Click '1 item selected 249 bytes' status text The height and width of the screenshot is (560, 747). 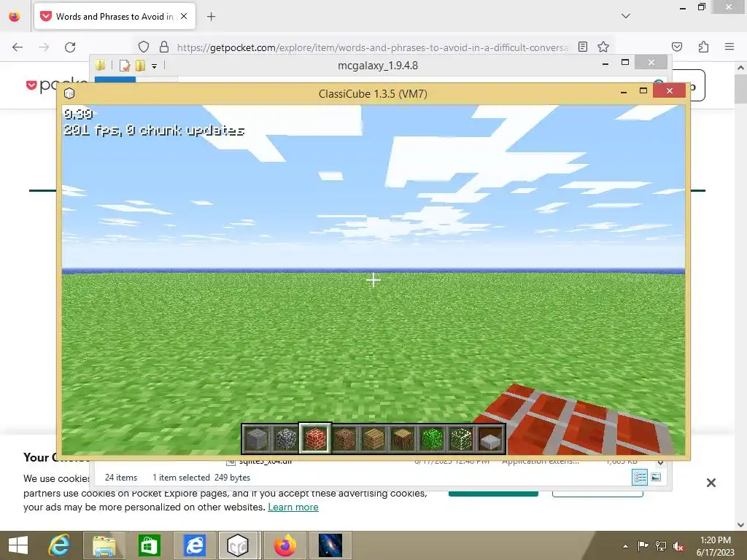tap(201, 477)
